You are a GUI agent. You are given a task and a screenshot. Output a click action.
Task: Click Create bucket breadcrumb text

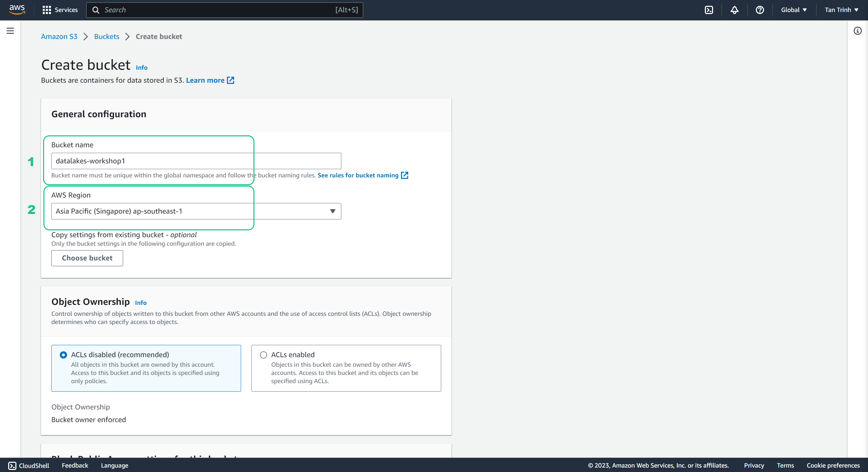[x=159, y=37]
